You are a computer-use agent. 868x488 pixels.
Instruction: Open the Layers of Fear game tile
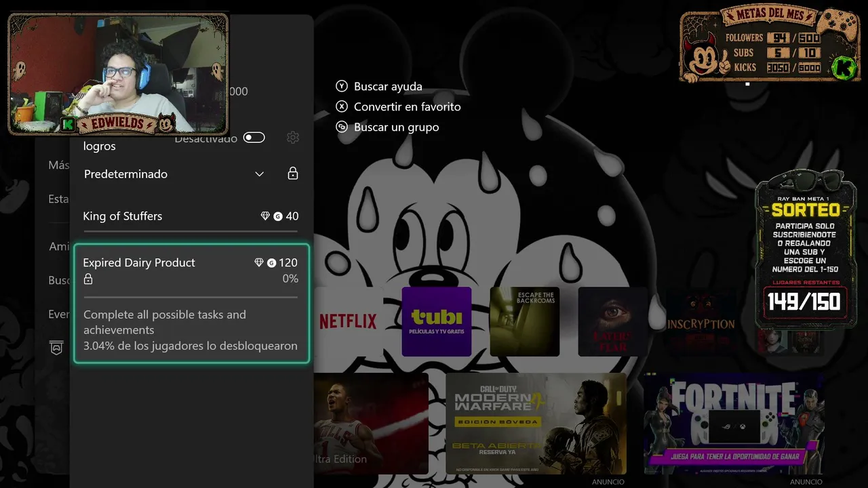613,321
